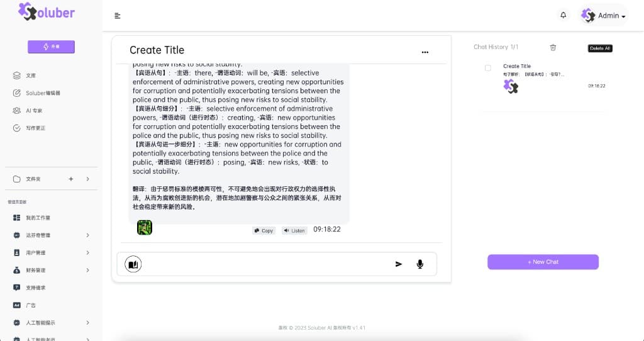The image size is (644, 341).
Task: Focus the chat message input field
Action: click(x=267, y=264)
